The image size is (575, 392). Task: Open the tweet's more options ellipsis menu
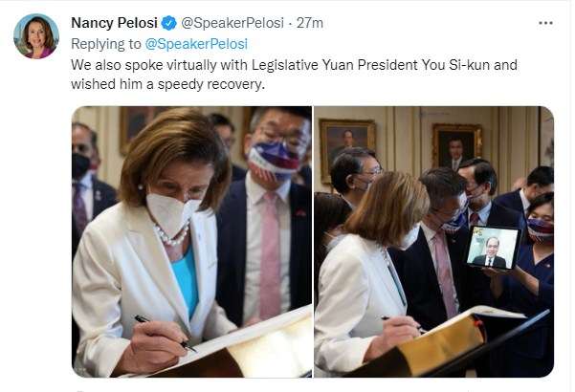(x=545, y=23)
